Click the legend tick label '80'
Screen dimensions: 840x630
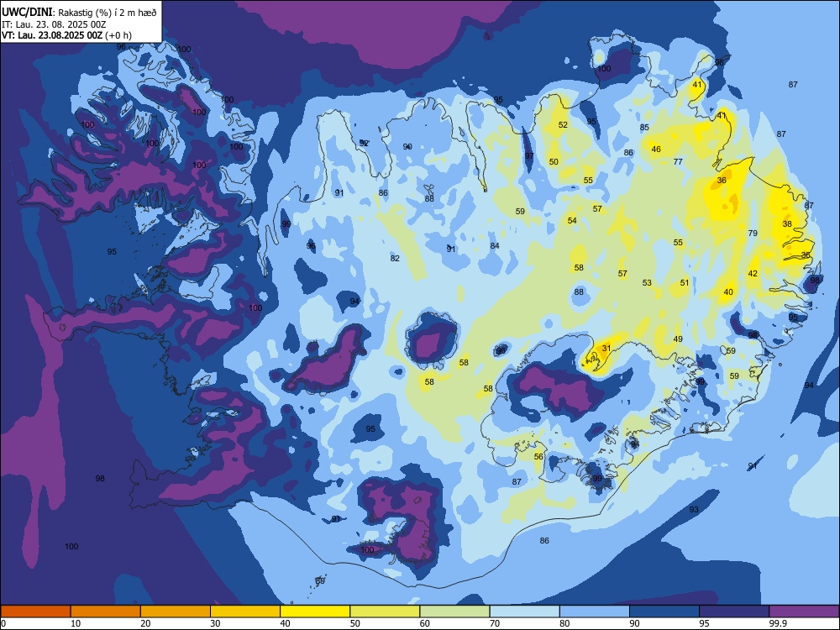(564, 623)
